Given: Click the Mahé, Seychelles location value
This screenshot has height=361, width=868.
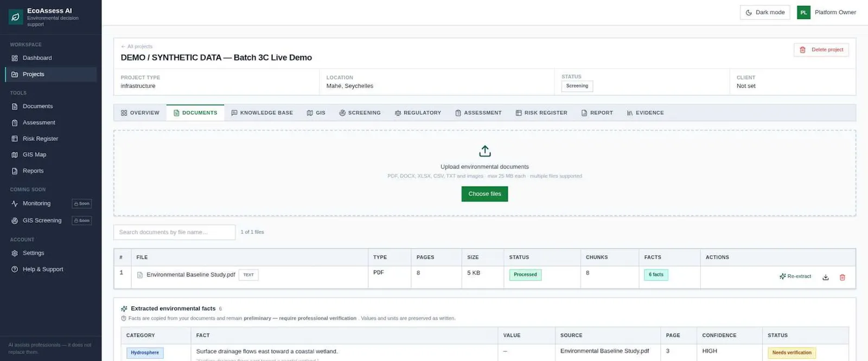Looking at the screenshot, I should pyautogui.click(x=350, y=86).
